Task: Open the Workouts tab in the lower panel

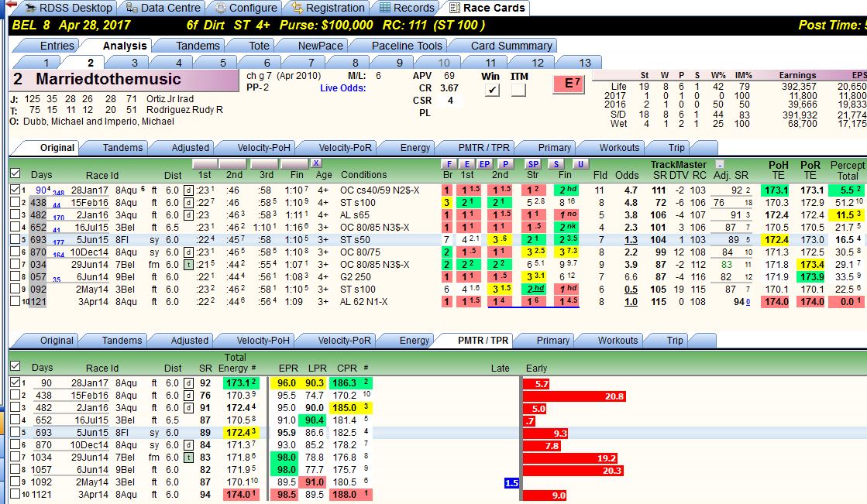Action: pyautogui.click(x=618, y=341)
